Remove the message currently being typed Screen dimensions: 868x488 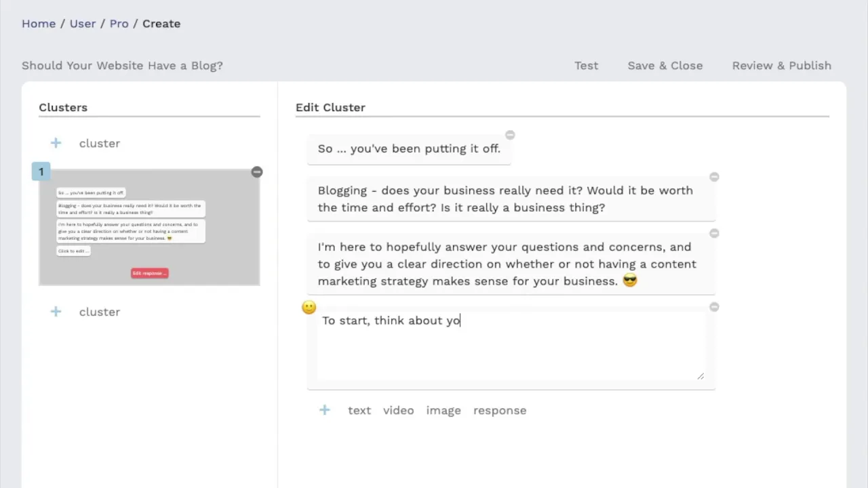[714, 307]
